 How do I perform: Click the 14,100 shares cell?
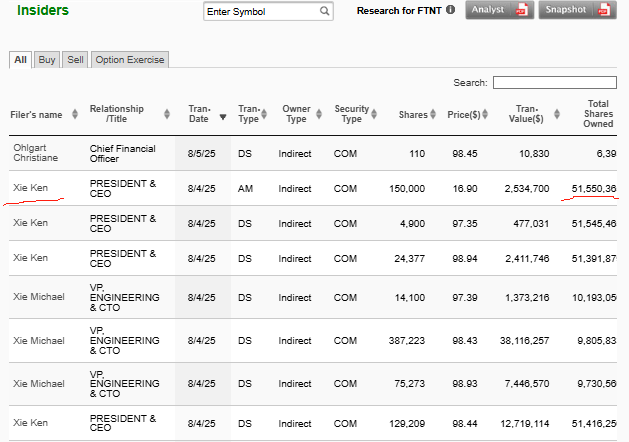[409, 298]
